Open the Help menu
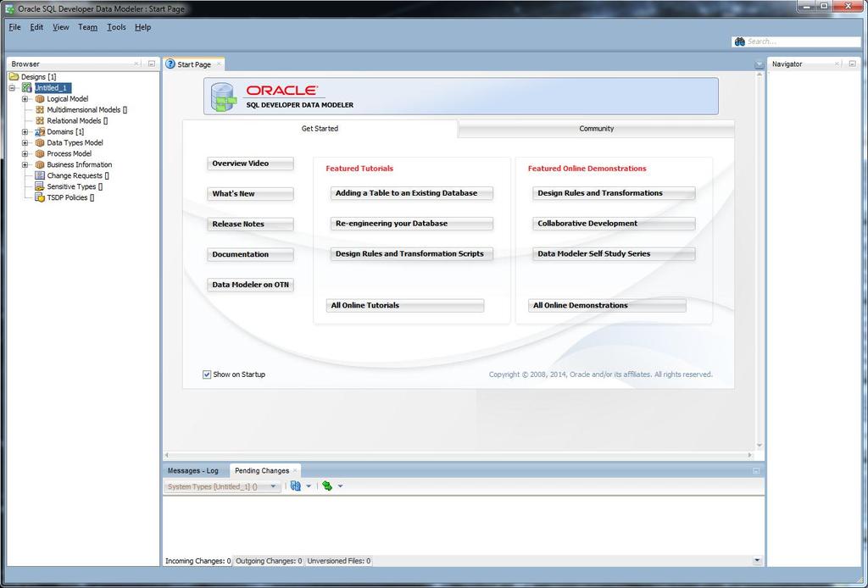Screen dimensions: 868x588 pyautogui.click(x=142, y=27)
